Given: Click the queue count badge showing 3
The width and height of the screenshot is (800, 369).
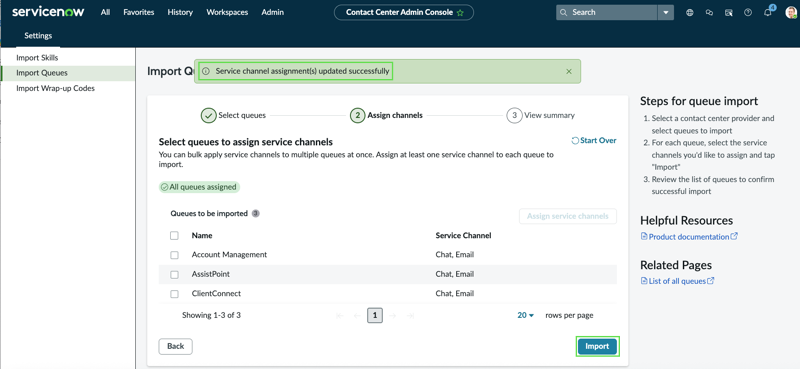Looking at the screenshot, I should tap(256, 214).
